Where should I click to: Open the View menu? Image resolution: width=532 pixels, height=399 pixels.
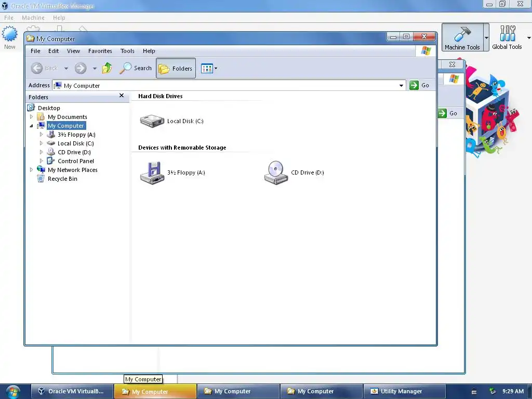coord(73,51)
